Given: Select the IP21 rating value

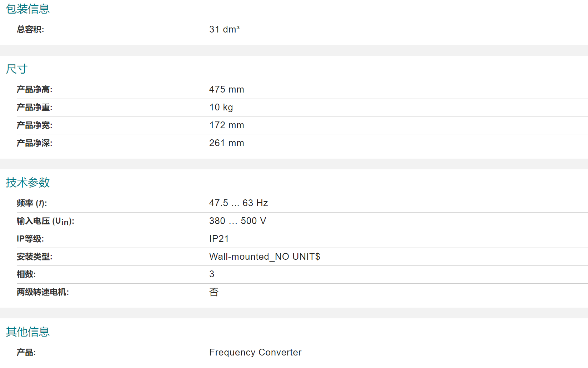Looking at the screenshot, I should tap(219, 239).
